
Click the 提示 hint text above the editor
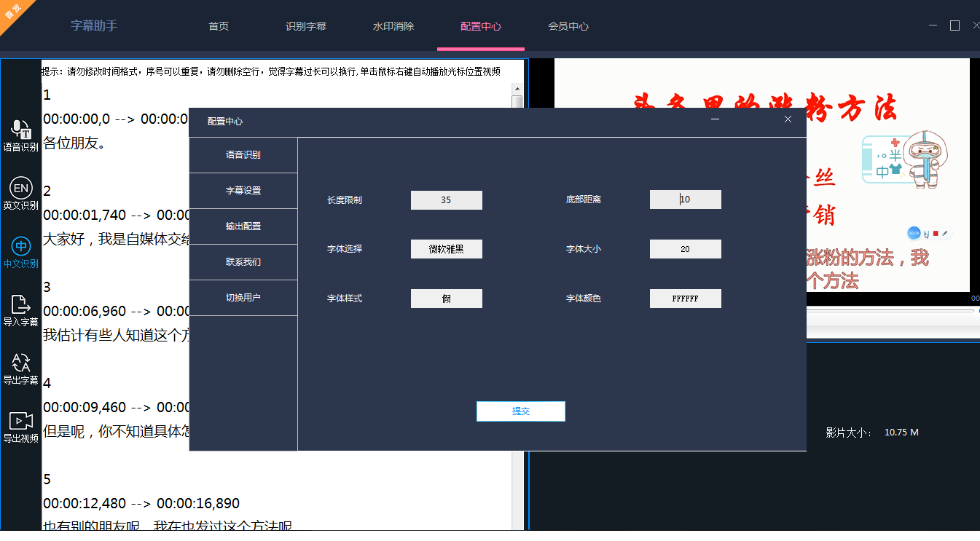271,71
